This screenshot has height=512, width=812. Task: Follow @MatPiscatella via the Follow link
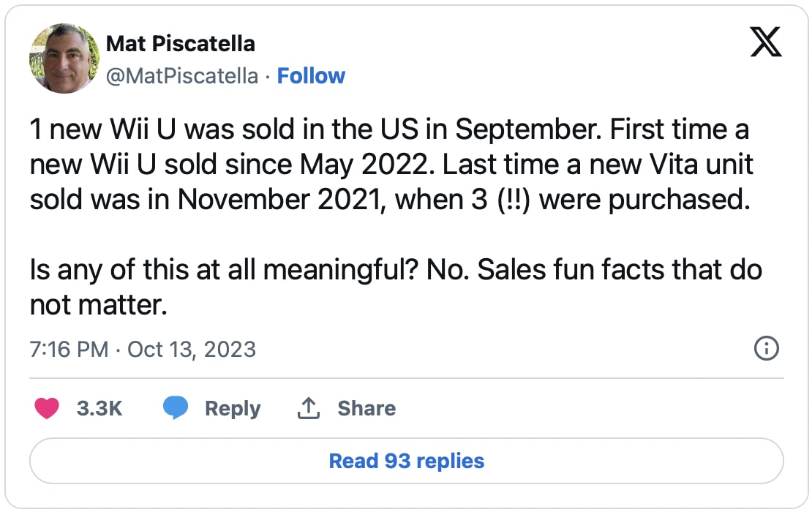click(311, 76)
